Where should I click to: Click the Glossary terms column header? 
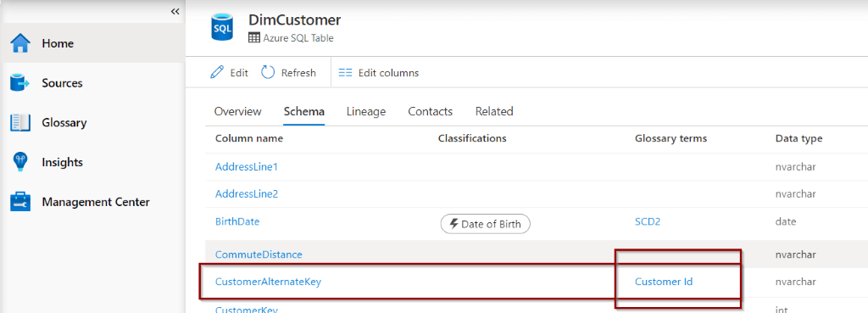[x=671, y=138]
